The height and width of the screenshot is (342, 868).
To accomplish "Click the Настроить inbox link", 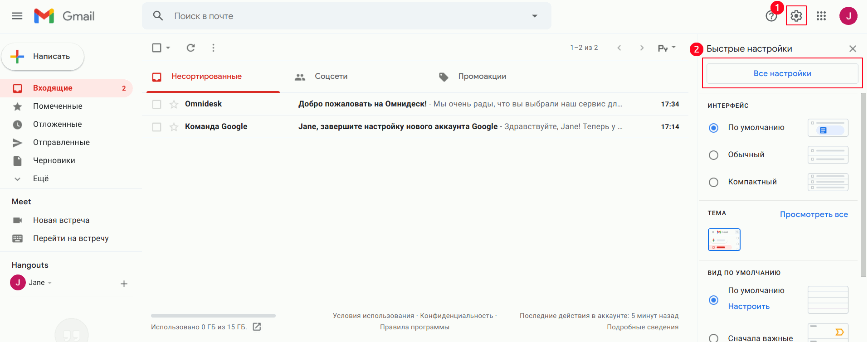I will 749,306.
